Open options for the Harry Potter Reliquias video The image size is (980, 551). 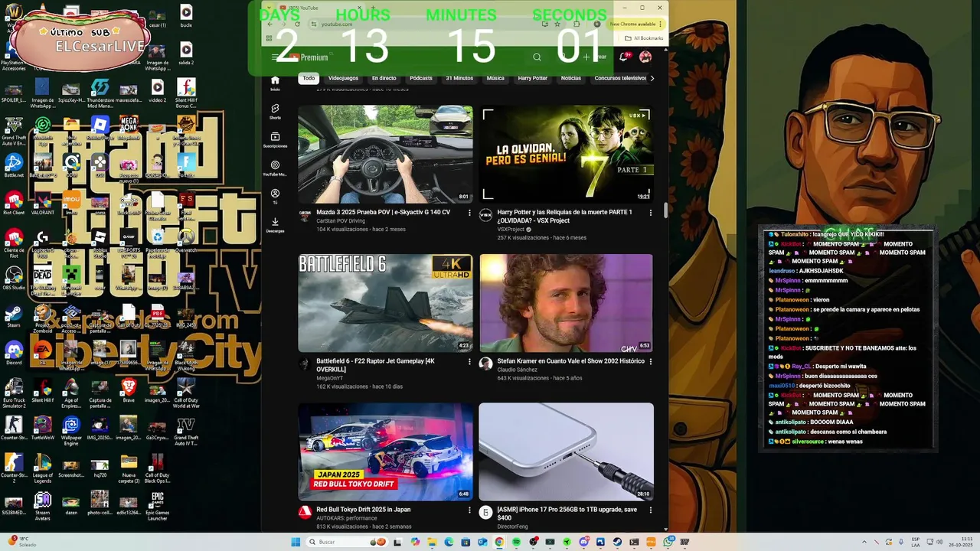point(650,213)
